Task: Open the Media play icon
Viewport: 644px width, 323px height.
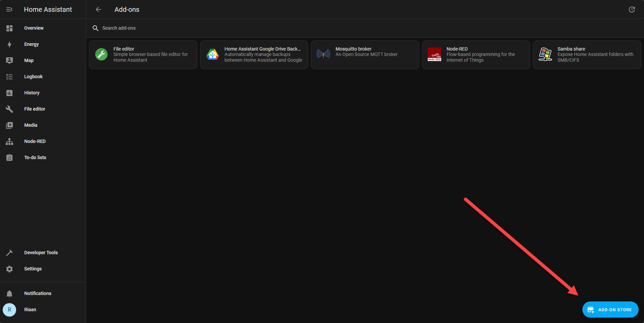Action: [x=9, y=125]
